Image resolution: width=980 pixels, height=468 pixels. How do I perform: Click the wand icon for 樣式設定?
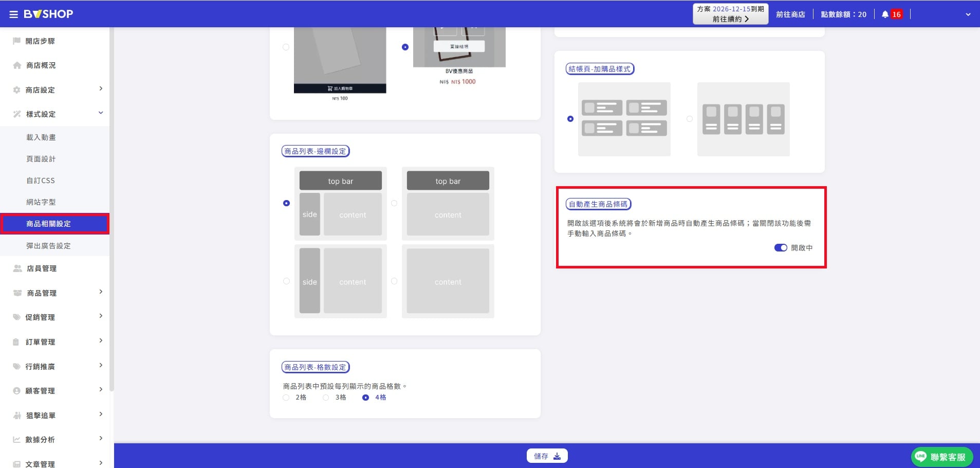[17, 114]
